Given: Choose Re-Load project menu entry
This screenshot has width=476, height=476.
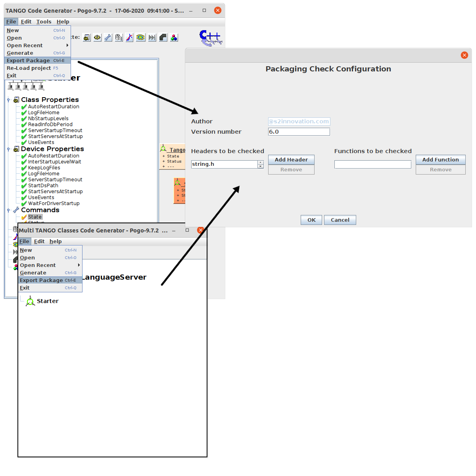Looking at the screenshot, I should coord(38,68).
